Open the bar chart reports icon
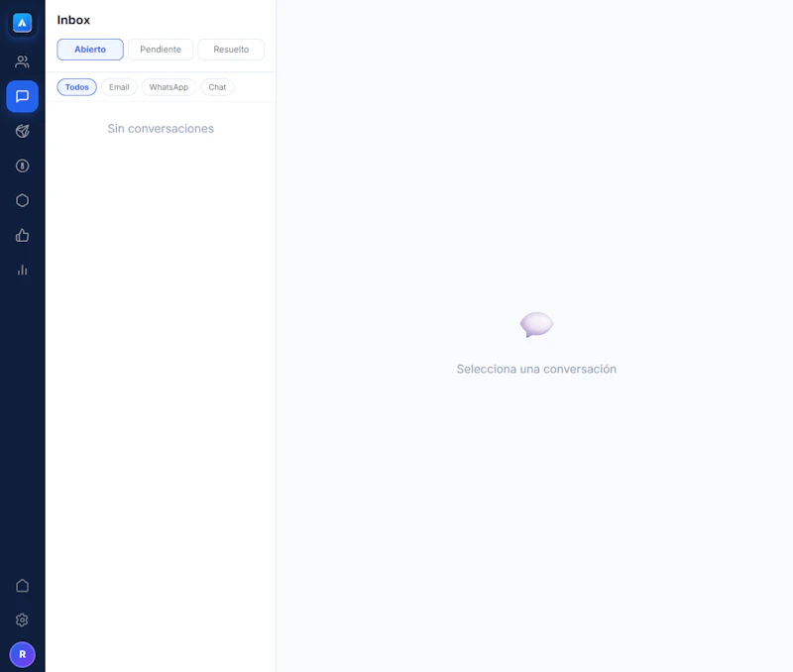793x672 pixels. [x=22, y=270]
